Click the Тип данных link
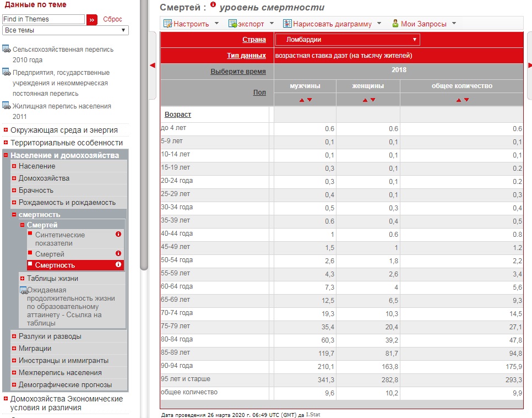The height and width of the screenshot is (418, 532). [x=246, y=56]
